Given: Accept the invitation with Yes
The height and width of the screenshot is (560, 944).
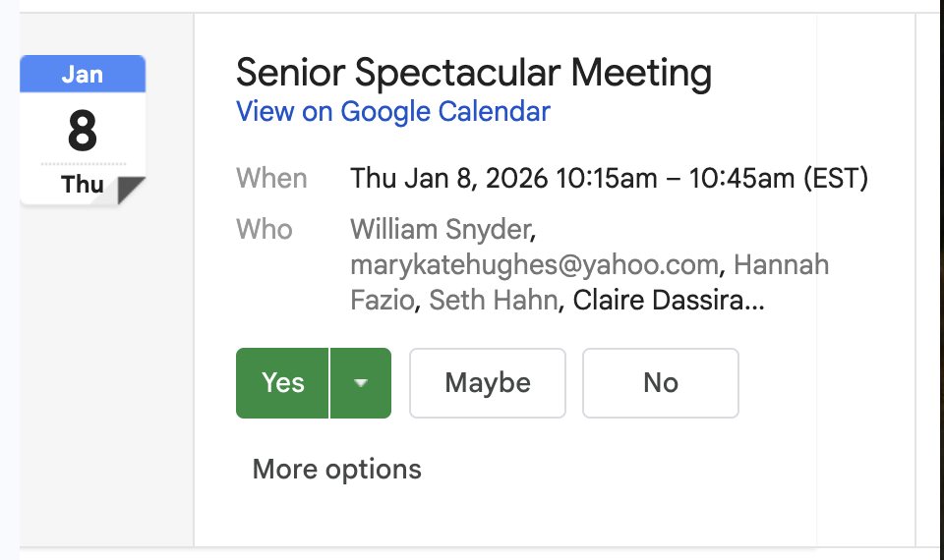Looking at the screenshot, I should tap(283, 383).
